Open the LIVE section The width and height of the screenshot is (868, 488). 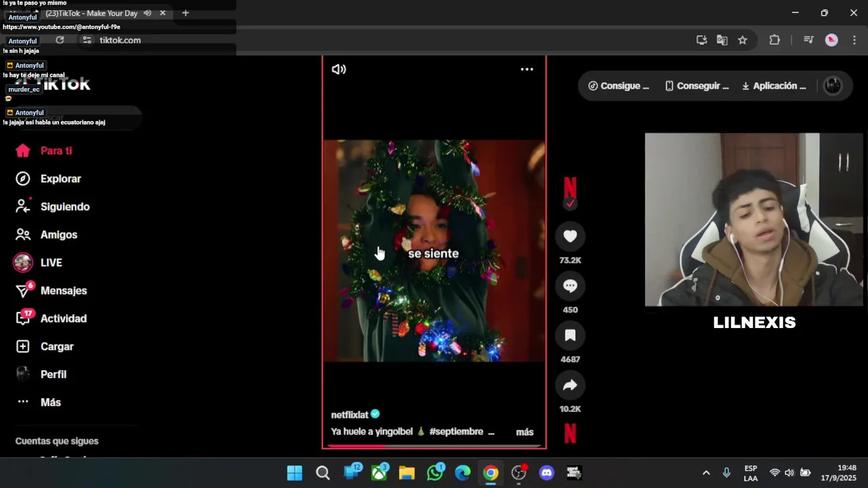(39, 262)
